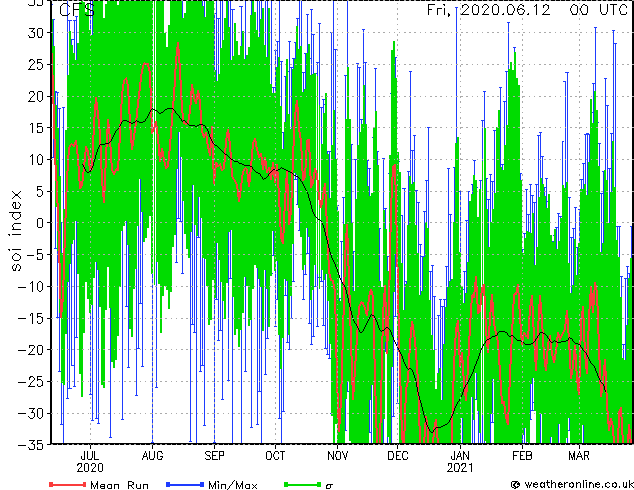Click the '00 UTC' time label

[x=598, y=10]
